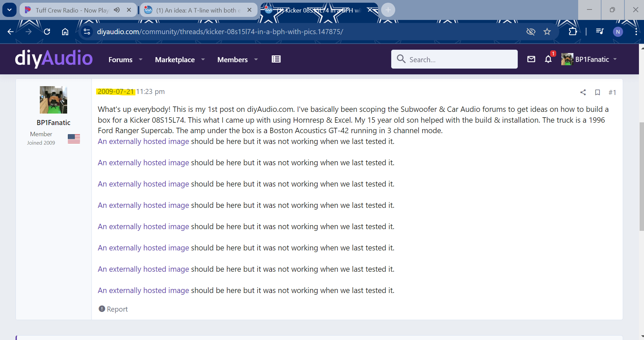Go forward one page
The height and width of the screenshot is (340, 644).
pyautogui.click(x=29, y=32)
